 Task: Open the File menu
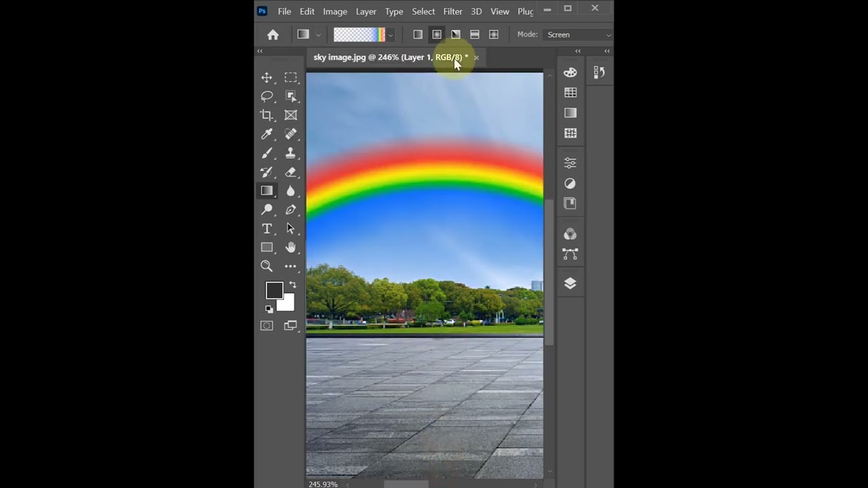point(284,12)
